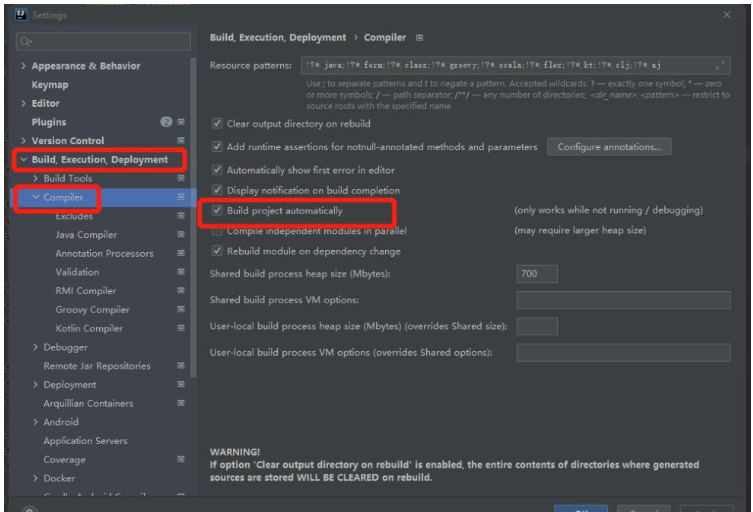Edit Shared build process heap size
This screenshot has width=753, height=512.
click(x=537, y=274)
